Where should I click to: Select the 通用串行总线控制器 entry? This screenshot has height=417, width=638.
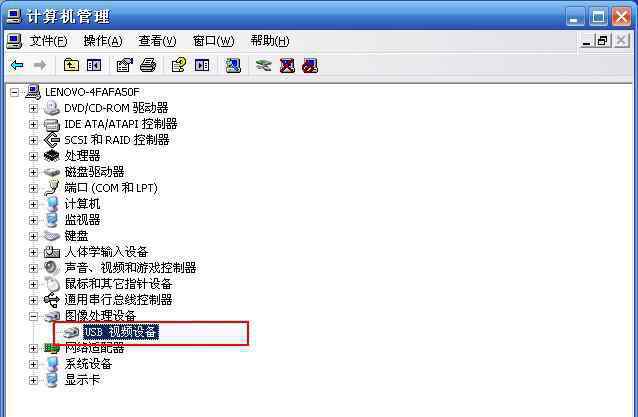coord(118,300)
